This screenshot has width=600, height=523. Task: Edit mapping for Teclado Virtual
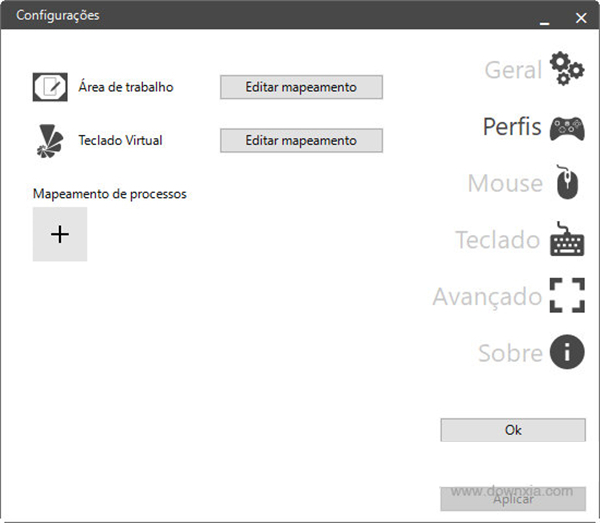click(301, 141)
